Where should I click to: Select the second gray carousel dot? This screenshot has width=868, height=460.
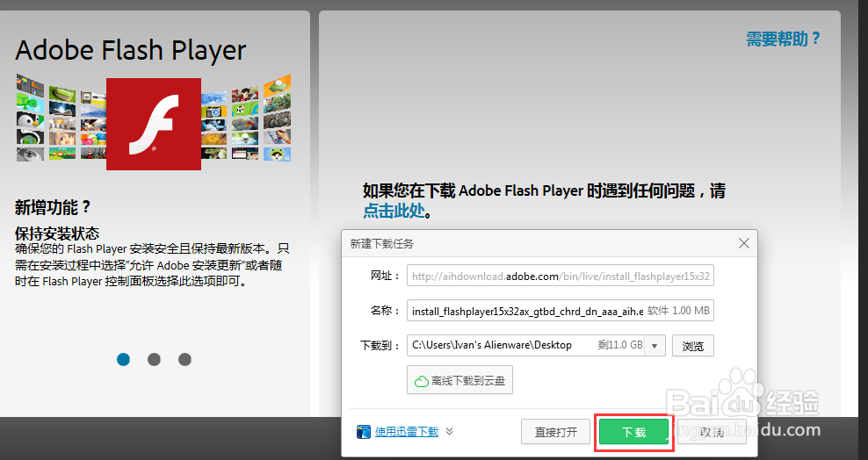point(154,359)
